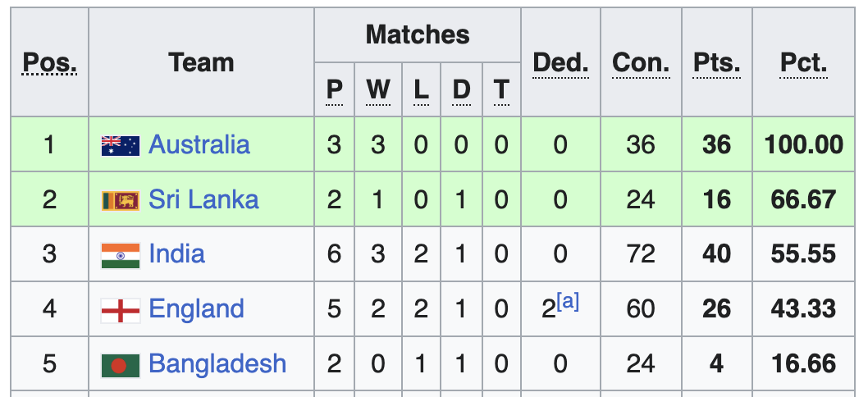Click the Con. column header abbreviation
This screenshot has height=397, width=868.
click(x=641, y=62)
